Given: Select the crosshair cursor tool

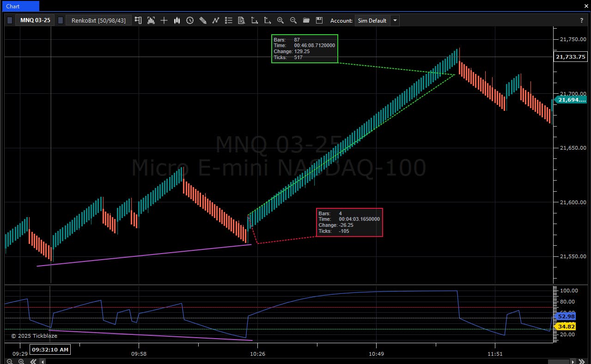Looking at the screenshot, I should click(164, 20).
